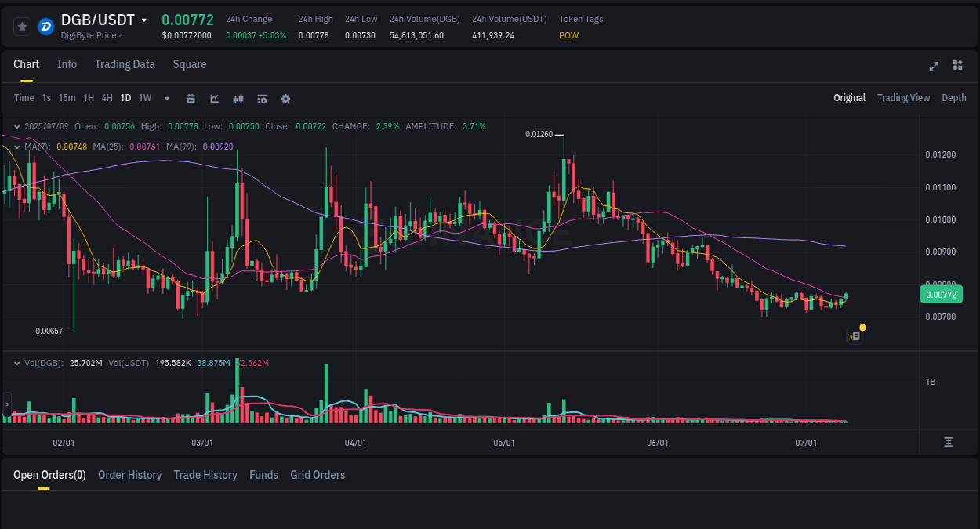Switch to the Trading Data tab

coord(125,64)
